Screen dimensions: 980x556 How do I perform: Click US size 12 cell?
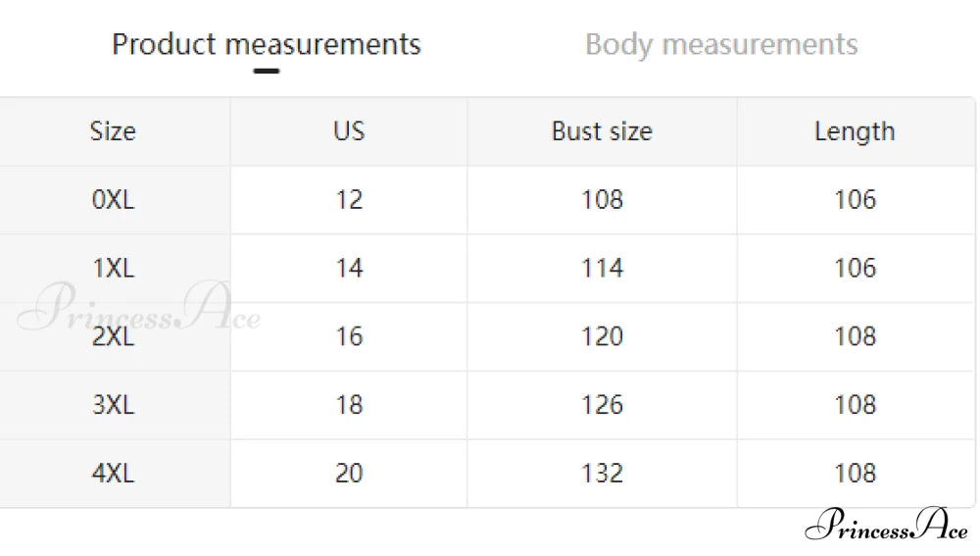(x=349, y=200)
